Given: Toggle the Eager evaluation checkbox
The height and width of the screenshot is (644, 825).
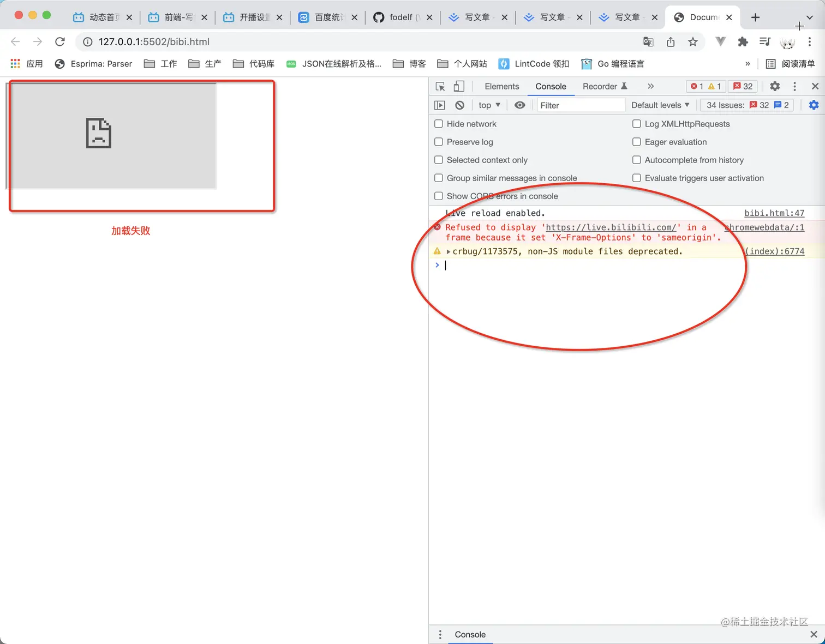Looking at the screenshot, I should tap(637, 142).
